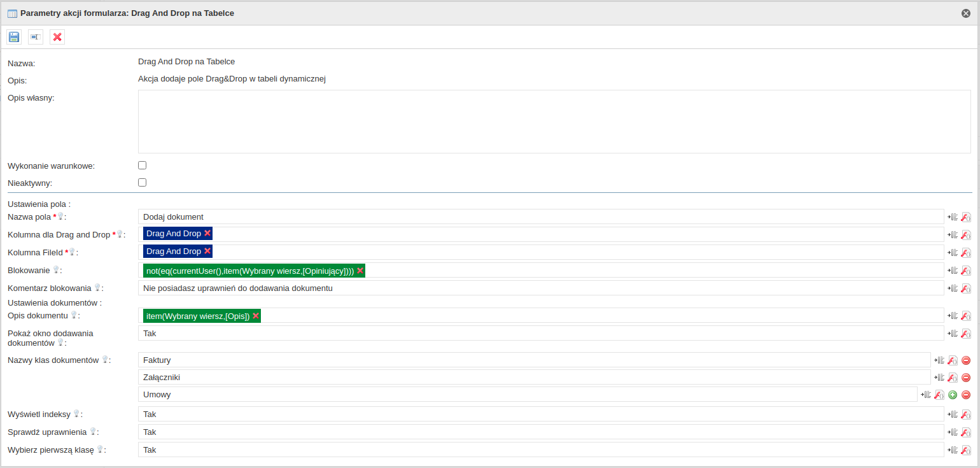Click the red X delete toolbar icon
The image size is (980, 468).
[x=57, y=37]
